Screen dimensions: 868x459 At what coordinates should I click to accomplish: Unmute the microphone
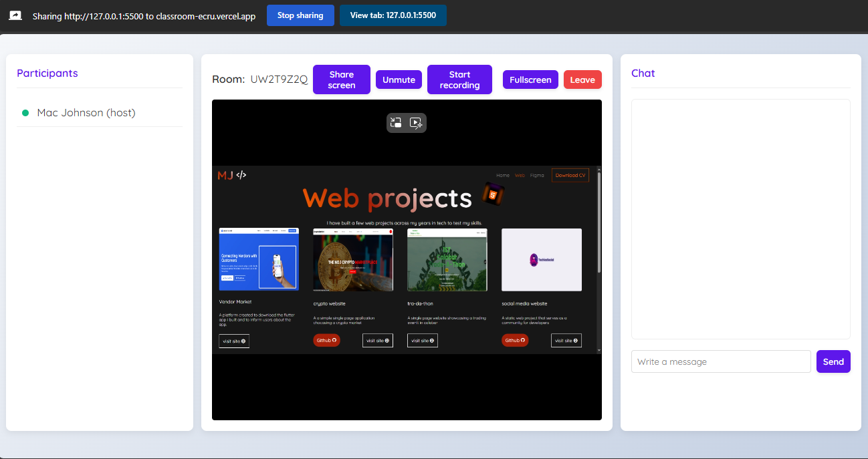pos(399,80)
